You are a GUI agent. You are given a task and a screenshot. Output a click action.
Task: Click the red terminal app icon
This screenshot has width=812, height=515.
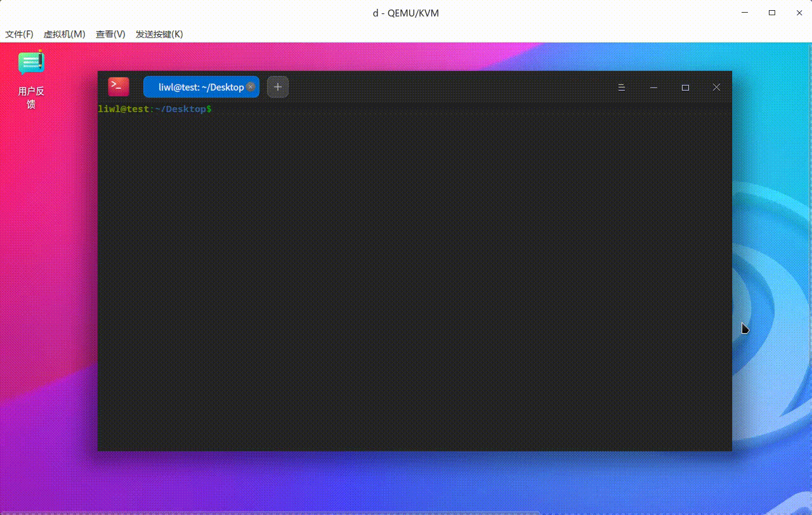pyautogui.click(x=119, y=87)
